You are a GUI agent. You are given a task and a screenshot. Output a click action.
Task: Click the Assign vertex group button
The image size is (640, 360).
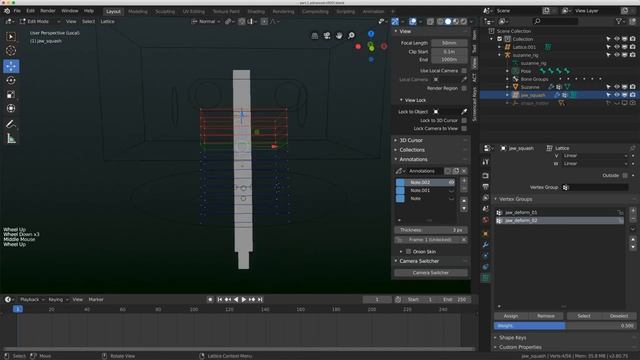point(511,316)
